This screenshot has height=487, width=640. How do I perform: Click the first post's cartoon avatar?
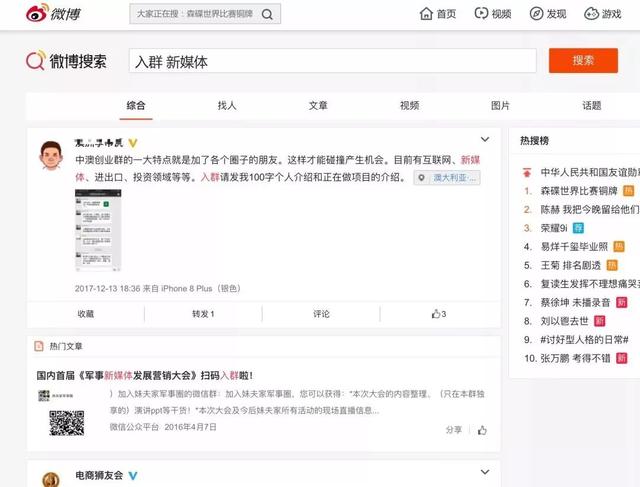pos(51,155)
